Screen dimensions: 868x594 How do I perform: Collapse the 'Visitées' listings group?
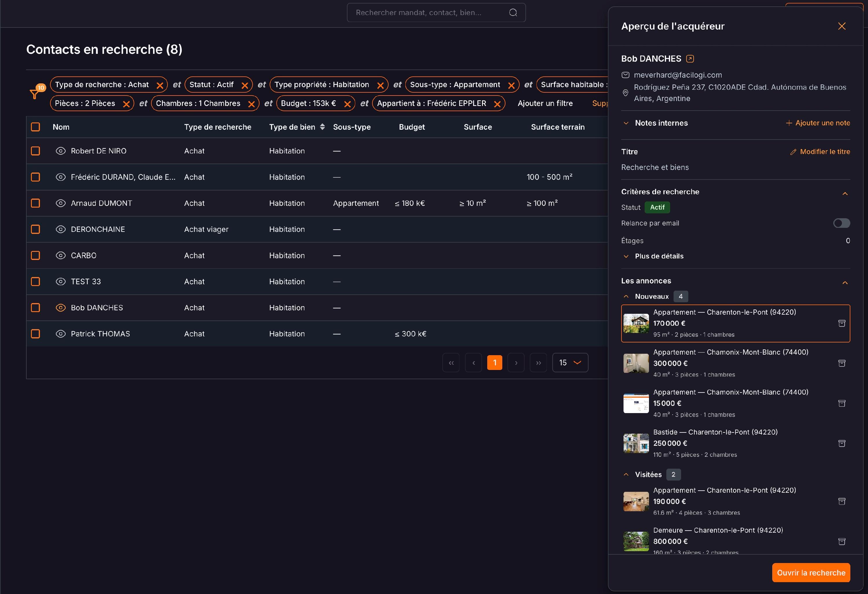tap(626, 474)
